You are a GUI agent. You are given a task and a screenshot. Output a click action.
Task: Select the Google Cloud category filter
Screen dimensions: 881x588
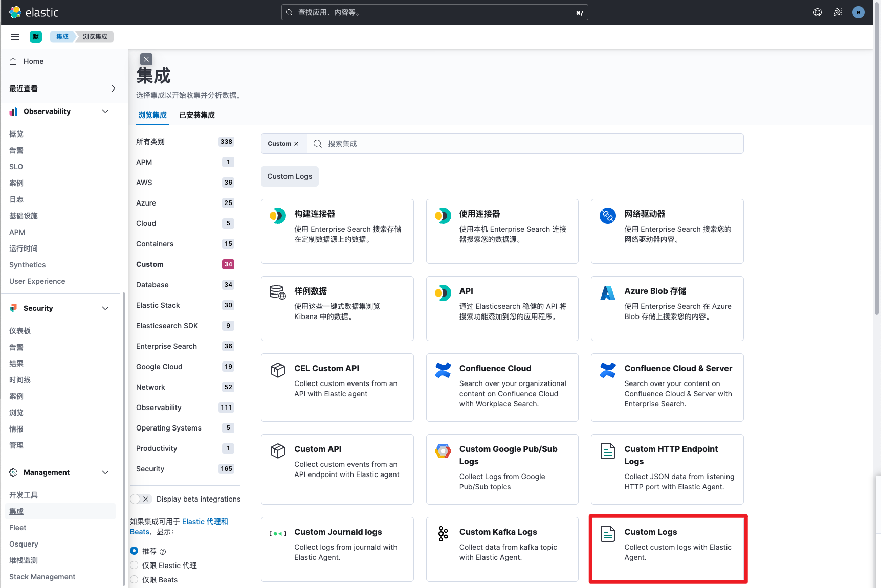pos(185,367)
